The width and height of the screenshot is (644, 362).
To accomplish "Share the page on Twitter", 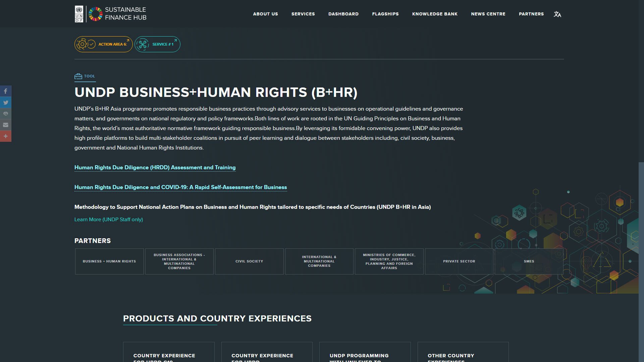I will 6,103.
